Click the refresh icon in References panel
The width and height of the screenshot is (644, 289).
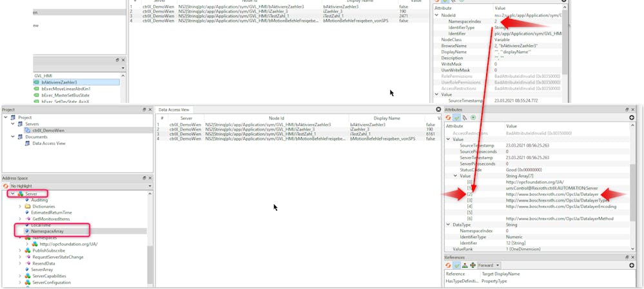click(x=448, y=265)
